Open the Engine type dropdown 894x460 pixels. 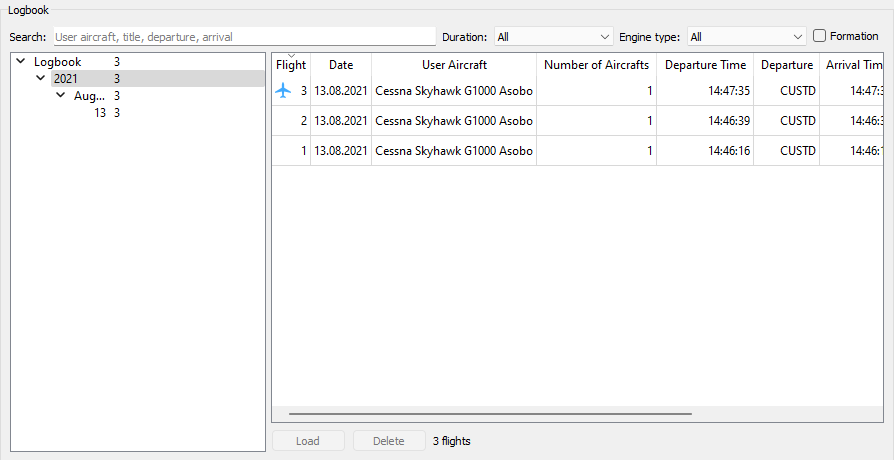point(746,37)
